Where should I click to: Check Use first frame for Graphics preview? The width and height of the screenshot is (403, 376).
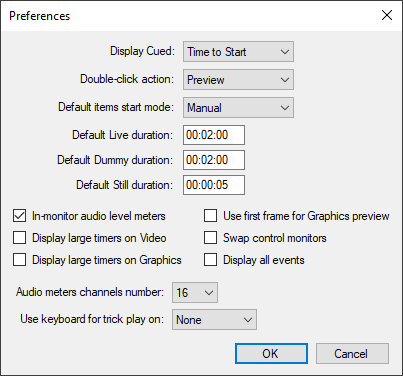[210, 216]
